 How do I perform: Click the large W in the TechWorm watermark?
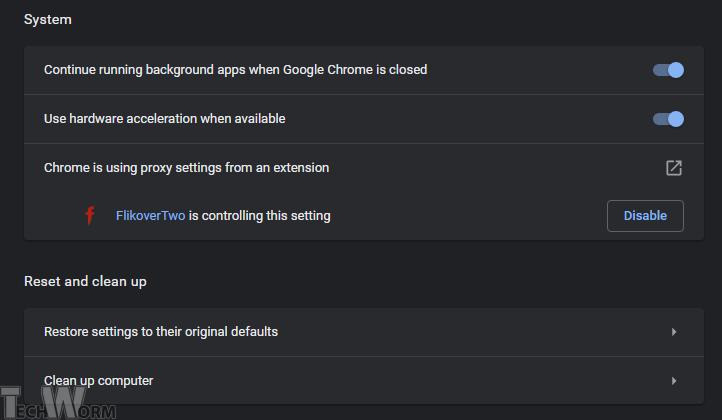[62, 402]
